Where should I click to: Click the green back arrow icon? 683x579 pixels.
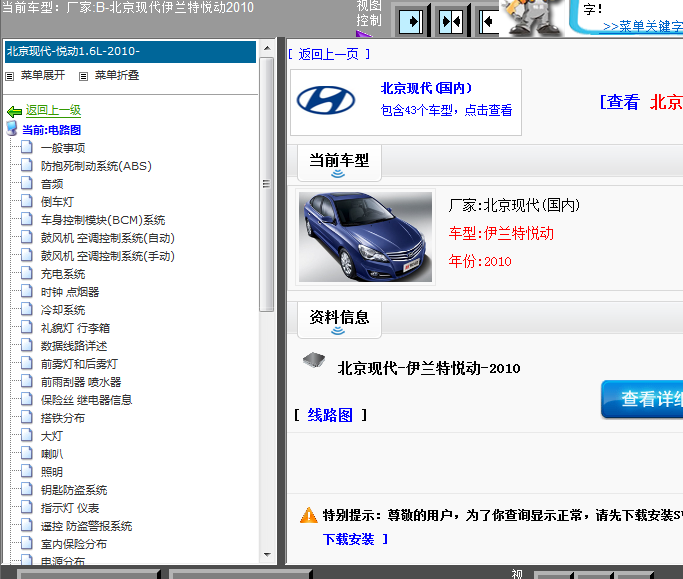click(15, 112)
